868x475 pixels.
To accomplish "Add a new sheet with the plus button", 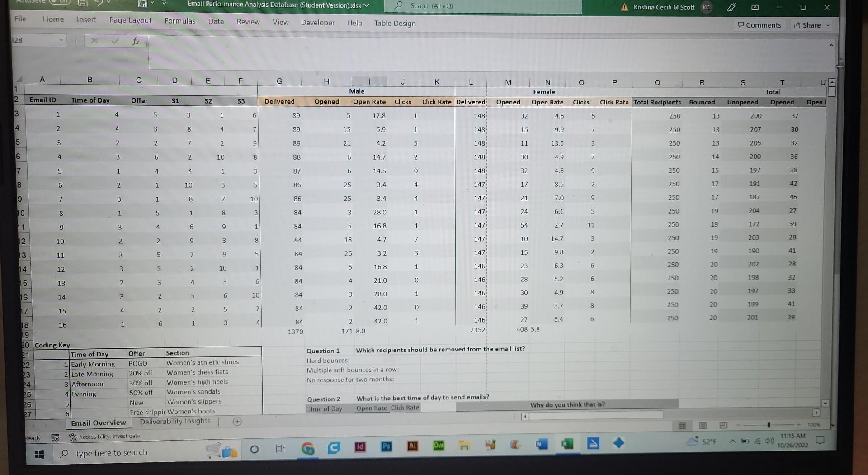I will (x=237, y=421).
